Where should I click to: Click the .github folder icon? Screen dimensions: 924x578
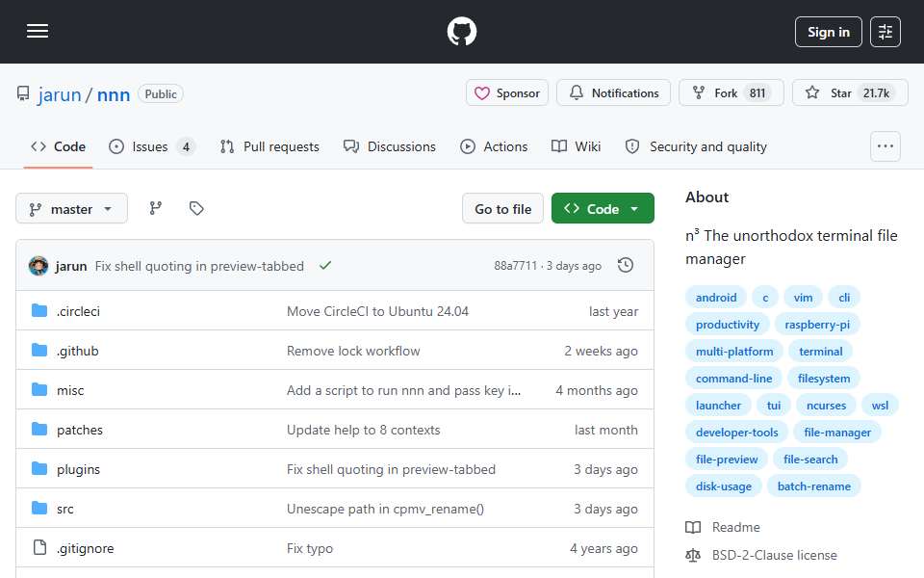(39, 351)
